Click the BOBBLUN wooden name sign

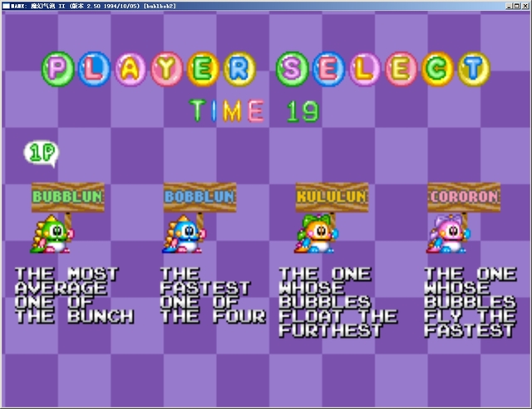(199, 197)
